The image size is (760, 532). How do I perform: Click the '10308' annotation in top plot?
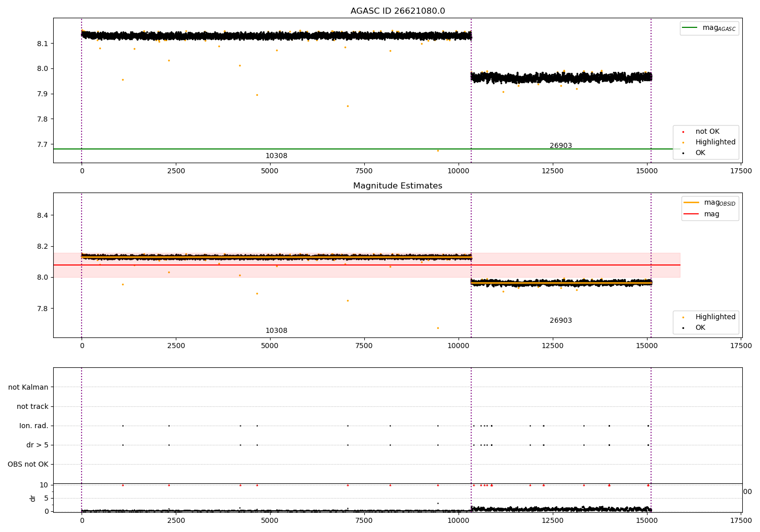[x=276, y=156]
